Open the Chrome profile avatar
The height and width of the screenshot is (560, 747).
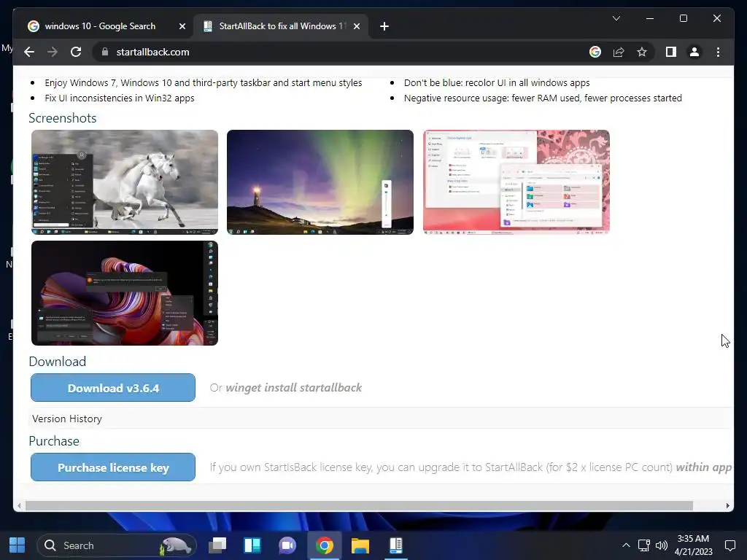pos(694,52)
